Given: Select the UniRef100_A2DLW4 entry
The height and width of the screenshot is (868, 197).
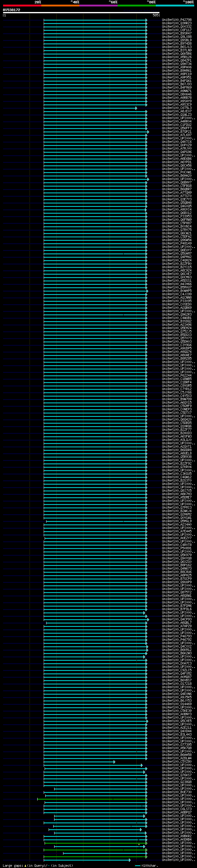Looking at the screenshot, I should pyautogui.click(x=177, y=758).
